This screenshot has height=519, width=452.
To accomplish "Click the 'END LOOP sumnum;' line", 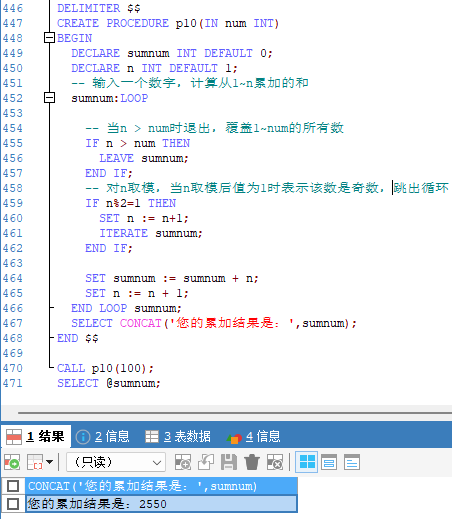I will tap(126, 308).
